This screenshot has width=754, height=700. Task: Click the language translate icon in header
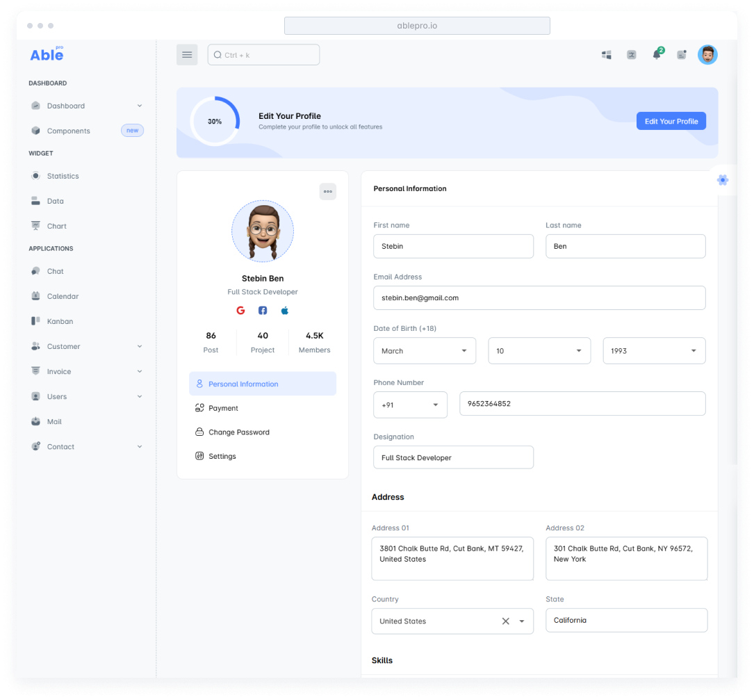click(632, 55)
